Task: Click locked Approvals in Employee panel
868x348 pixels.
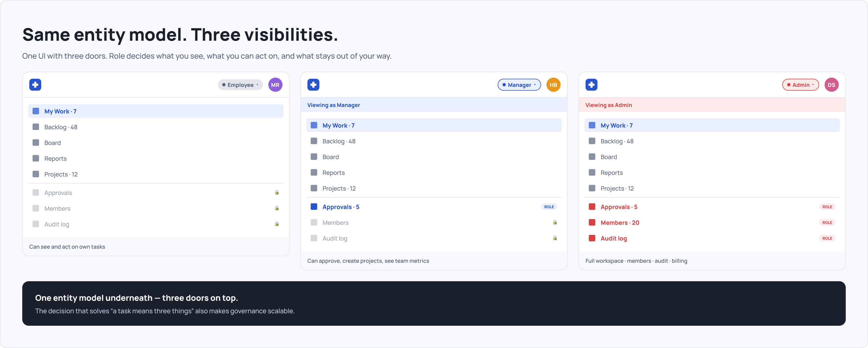Action: tap(156, 192)
